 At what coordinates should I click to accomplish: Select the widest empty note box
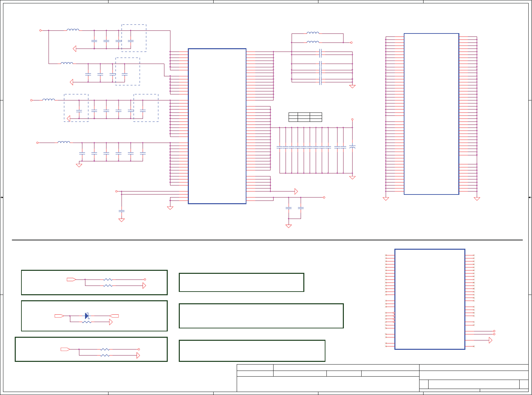(261, 316)
